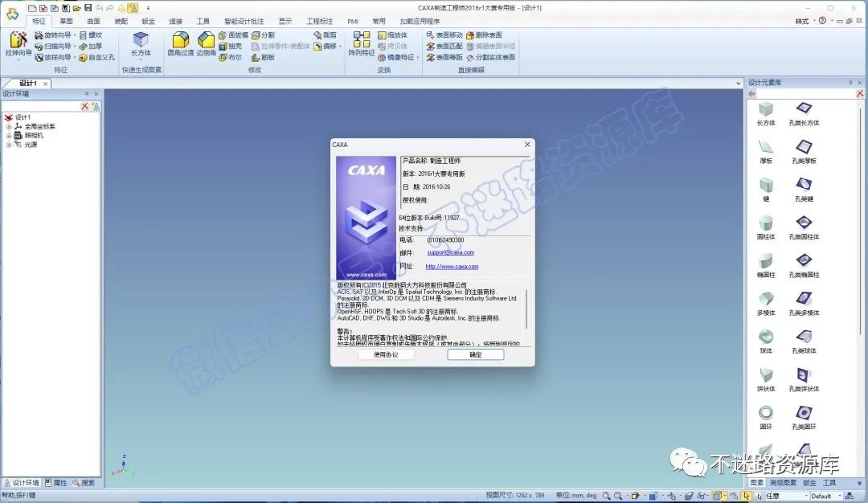Close the CAXA about dialog
The width and height of the screenshot is (868, 503).
[x=527, y=145]
